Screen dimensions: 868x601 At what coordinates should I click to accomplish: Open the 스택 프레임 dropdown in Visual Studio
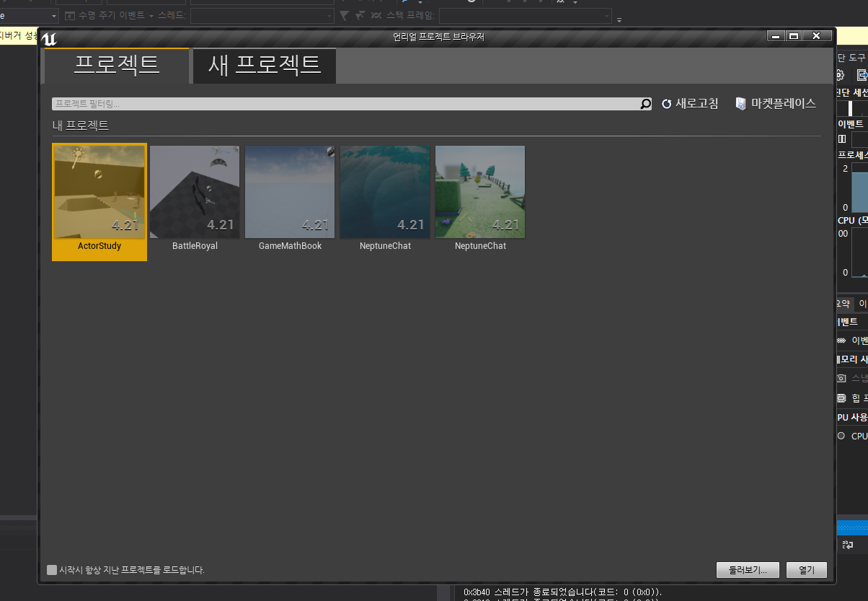coord(525,16)
